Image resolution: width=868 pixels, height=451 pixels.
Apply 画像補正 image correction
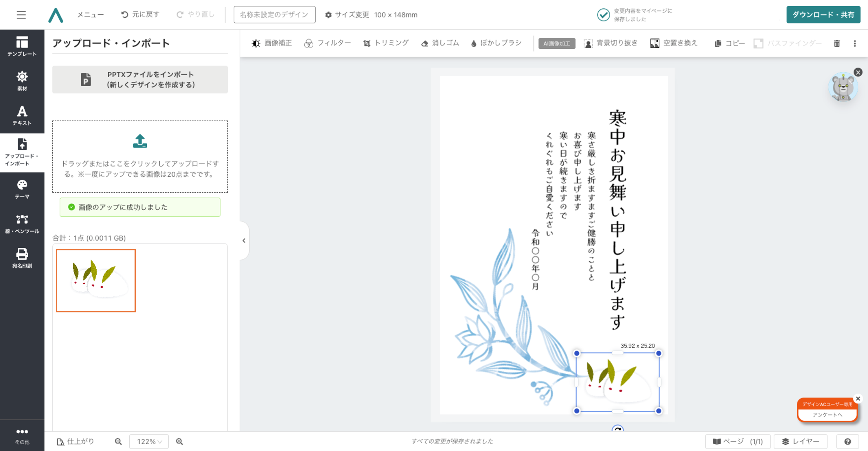pyautogui.click(x=272, y=43)
